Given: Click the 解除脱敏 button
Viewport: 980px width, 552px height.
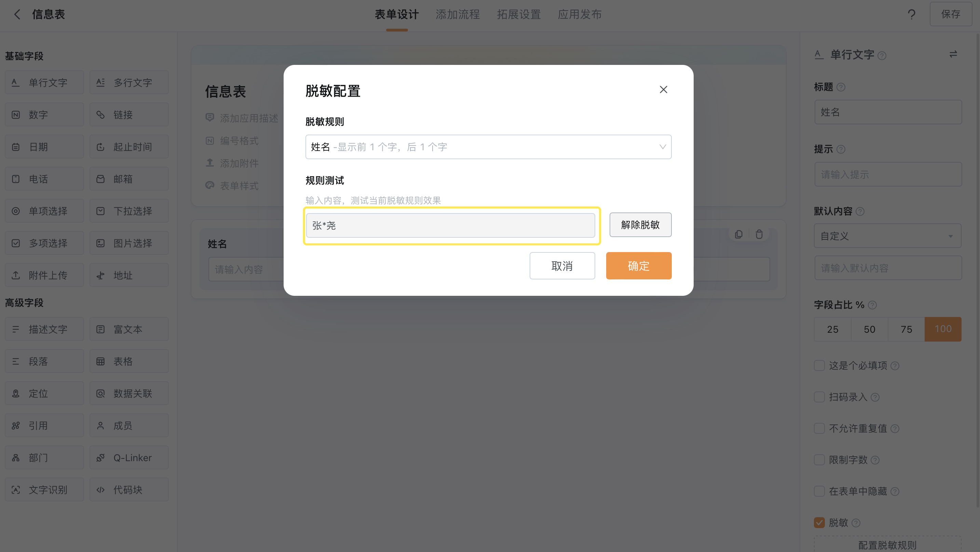Looking at the screenshot, I should tap(640, 225).
